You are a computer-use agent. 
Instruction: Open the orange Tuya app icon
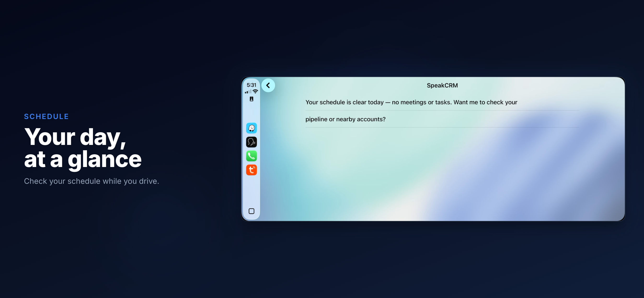[x=251, y=170]
